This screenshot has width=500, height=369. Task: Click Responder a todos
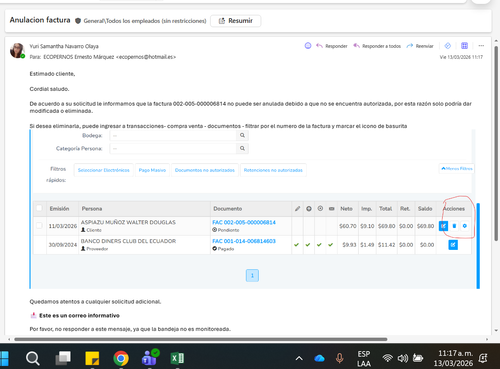point(377,46)
